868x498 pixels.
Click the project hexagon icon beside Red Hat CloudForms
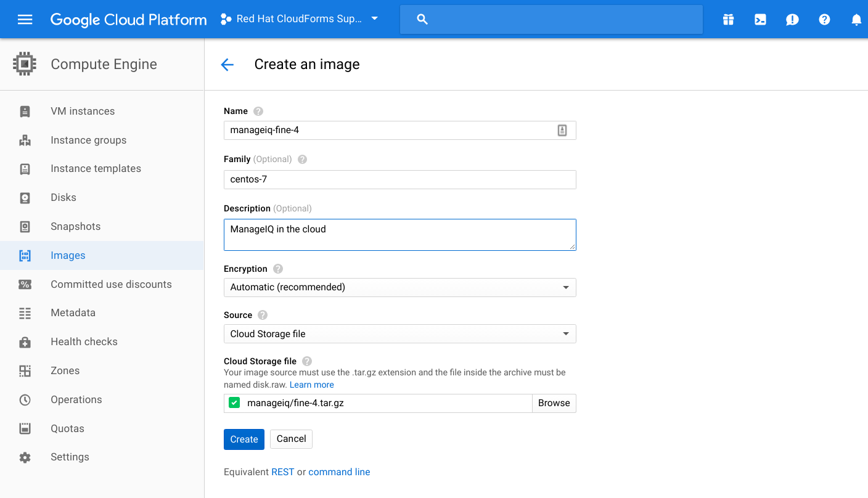[226, 19]
